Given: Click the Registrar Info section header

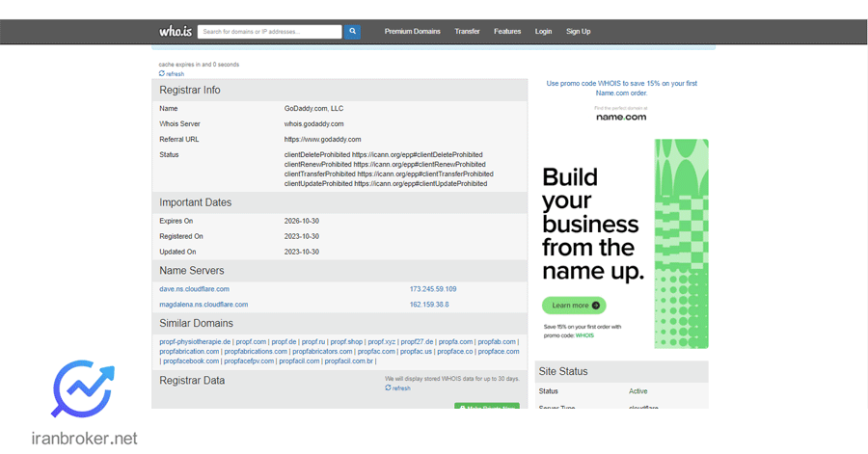Looking at the screenshot, I should pos(339,91).
